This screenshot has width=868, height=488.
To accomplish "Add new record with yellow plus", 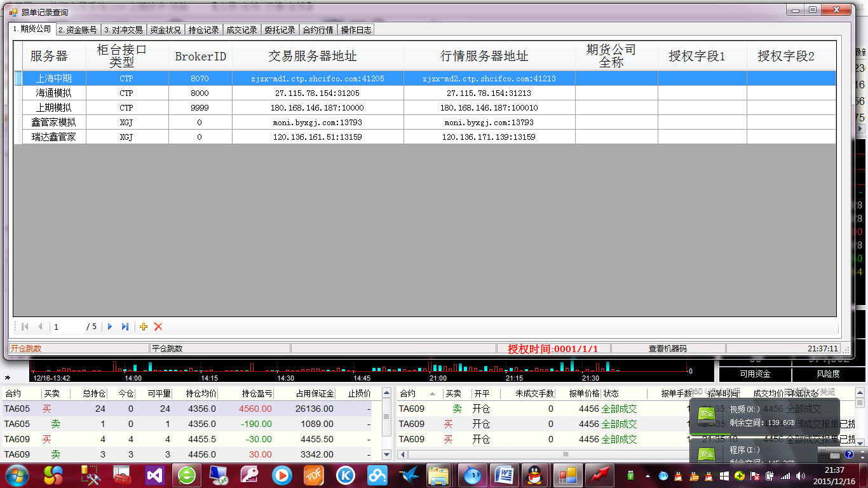I will point(144,327).
